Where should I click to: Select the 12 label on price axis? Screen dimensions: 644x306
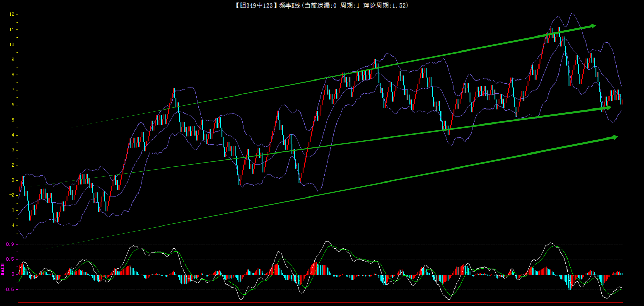pyautogui.click(x=12, y=14)
